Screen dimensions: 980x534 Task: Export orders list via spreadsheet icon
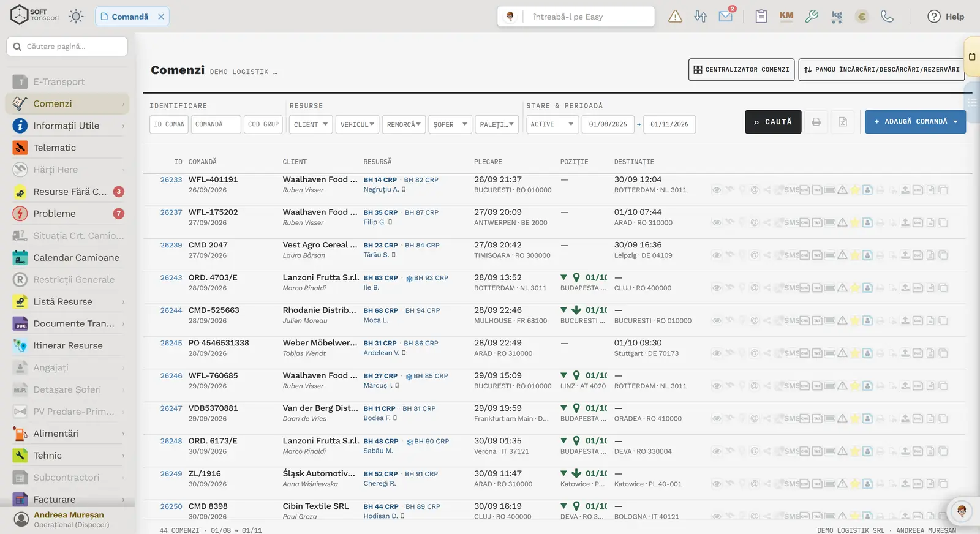pos(843,122)
